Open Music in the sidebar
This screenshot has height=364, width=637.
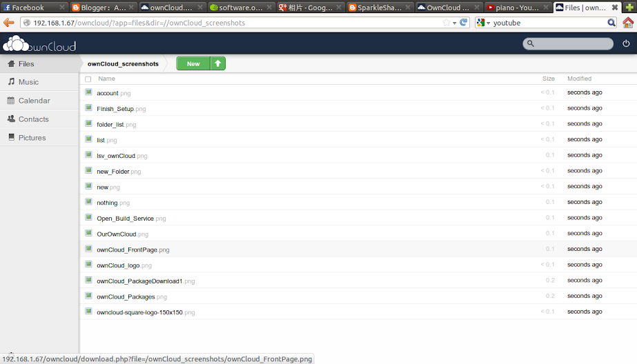(39, 82)
